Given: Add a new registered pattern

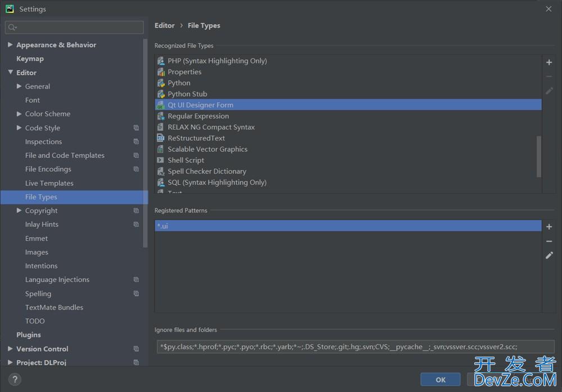Looking at the screenshot, I should click(x=549, y=226).
